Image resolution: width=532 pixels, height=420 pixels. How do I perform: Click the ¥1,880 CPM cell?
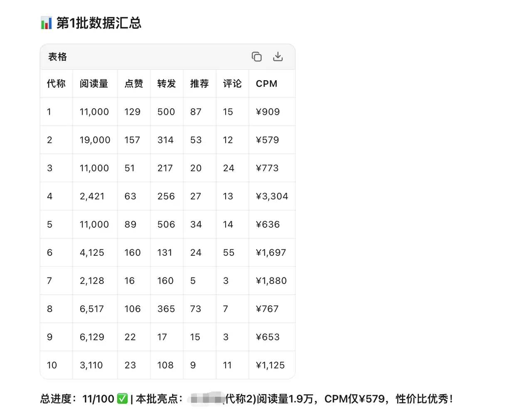(x=271, y=281)
